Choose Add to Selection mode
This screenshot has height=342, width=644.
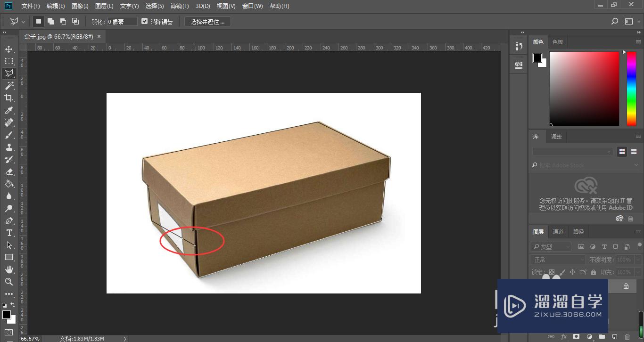(51, 21)
